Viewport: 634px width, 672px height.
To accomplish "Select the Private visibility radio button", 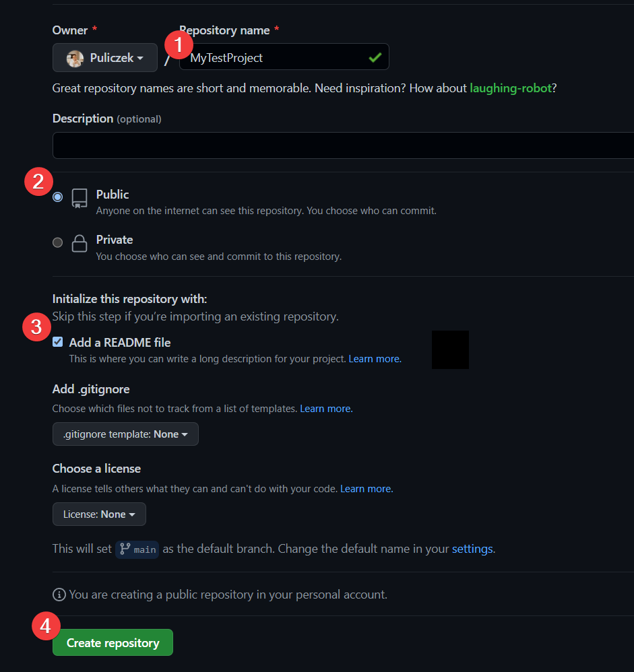I will (57, 242).
